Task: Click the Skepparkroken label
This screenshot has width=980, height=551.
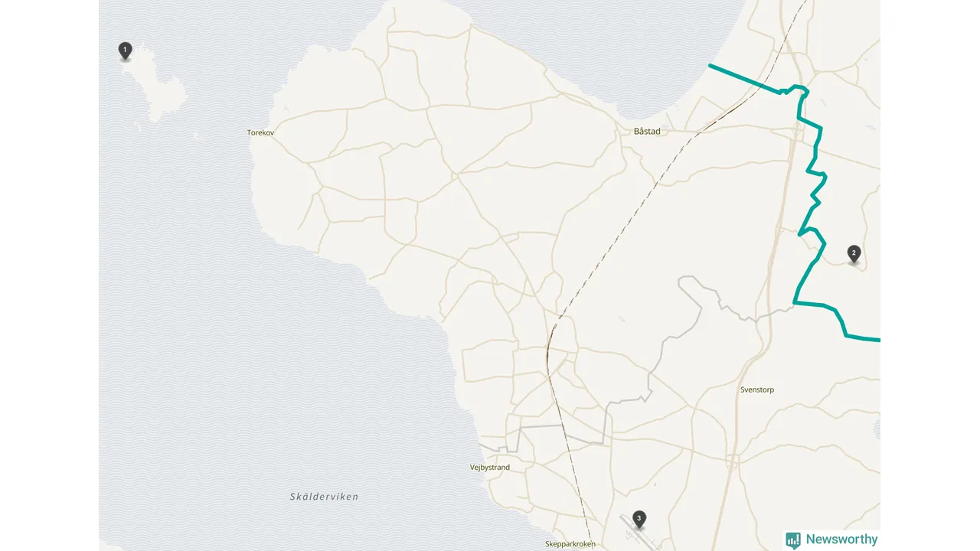Action: coord(570,544)
